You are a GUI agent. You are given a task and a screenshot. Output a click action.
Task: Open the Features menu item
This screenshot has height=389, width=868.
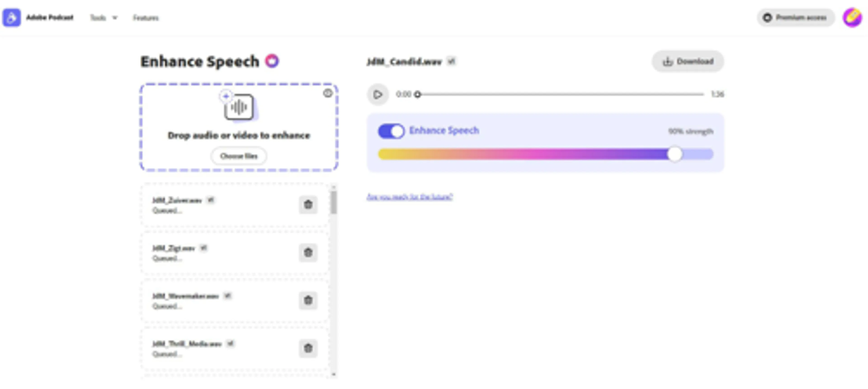[146, 18]
